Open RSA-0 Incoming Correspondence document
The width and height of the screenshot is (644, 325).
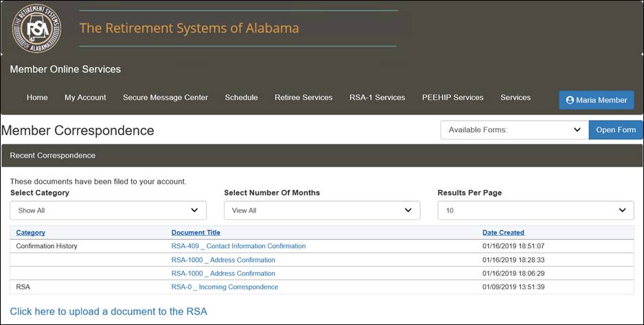(x=225, y=287)
